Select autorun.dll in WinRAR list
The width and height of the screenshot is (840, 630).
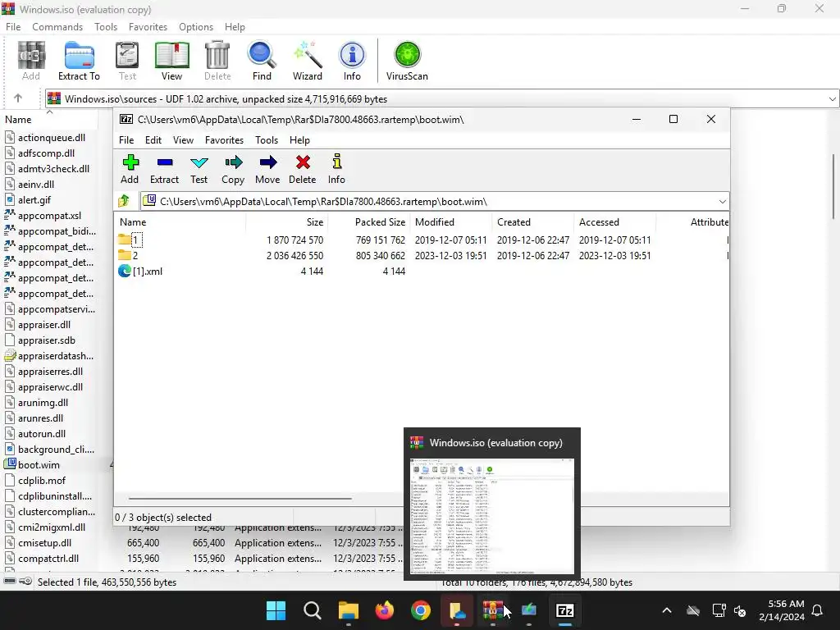click(35, 434)
